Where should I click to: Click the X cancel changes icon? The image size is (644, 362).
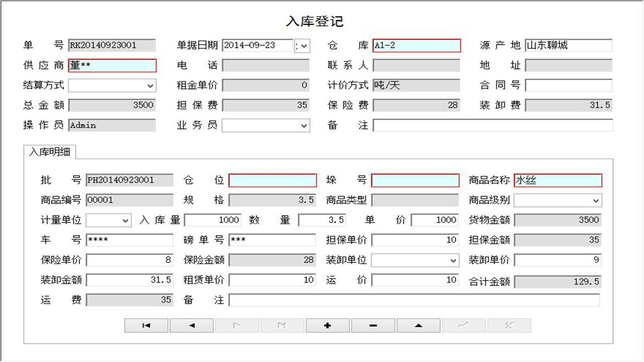point(509,325)
